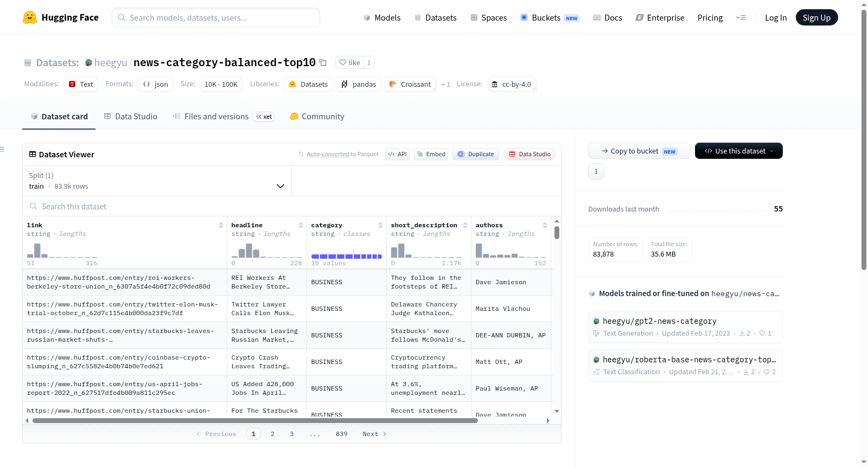Click the link lengths histogram

62,251
